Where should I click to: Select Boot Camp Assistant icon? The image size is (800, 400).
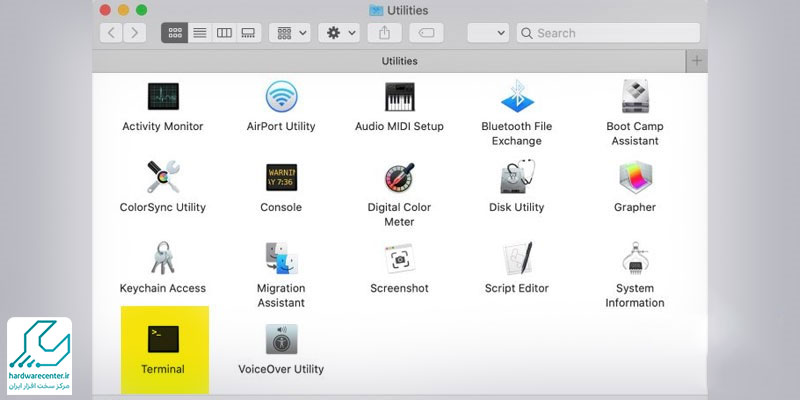coord(635,96)
